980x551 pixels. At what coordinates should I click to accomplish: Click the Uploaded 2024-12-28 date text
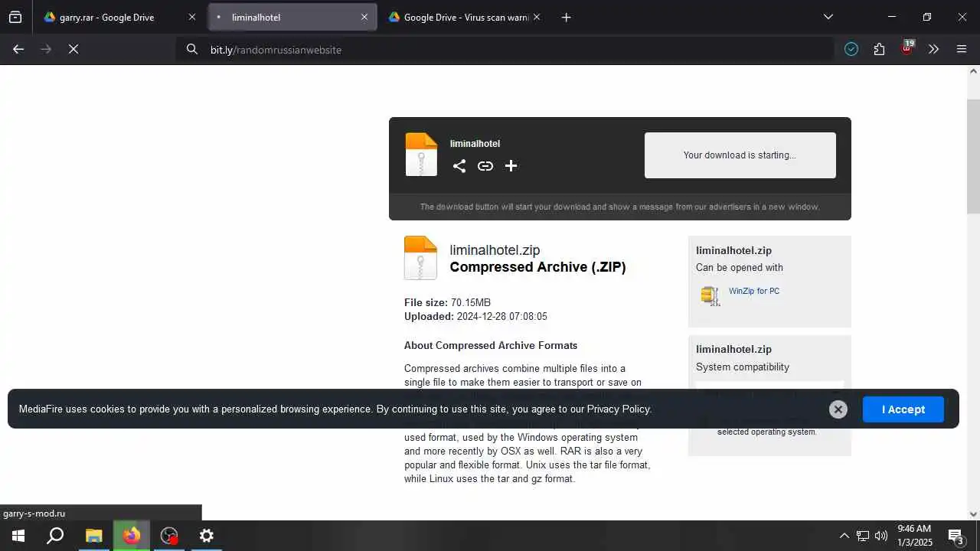(x=475, y=316)
